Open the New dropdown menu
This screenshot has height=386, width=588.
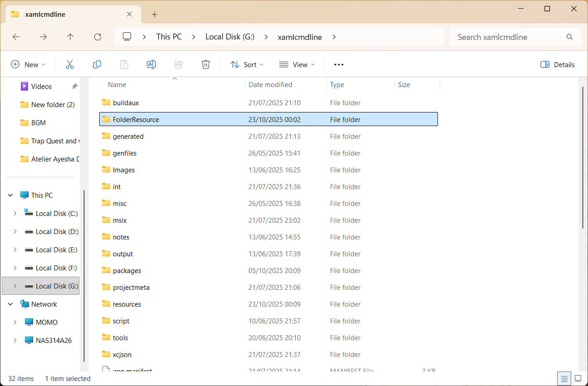(28, 64)
